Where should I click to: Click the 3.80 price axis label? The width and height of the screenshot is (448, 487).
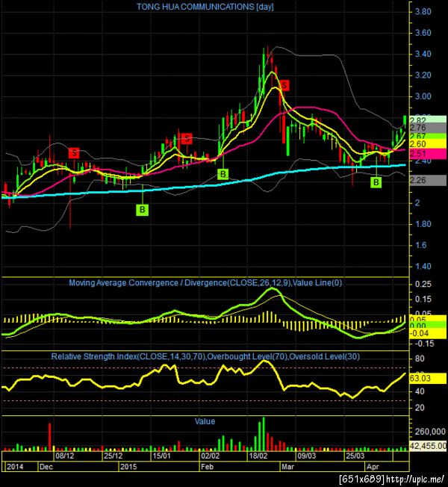point(423,12)
